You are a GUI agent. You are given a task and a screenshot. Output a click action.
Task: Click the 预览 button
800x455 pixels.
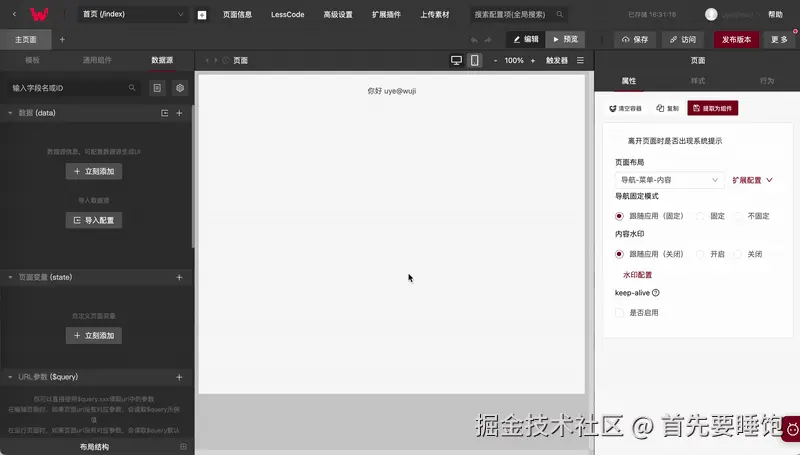(565, 39)
